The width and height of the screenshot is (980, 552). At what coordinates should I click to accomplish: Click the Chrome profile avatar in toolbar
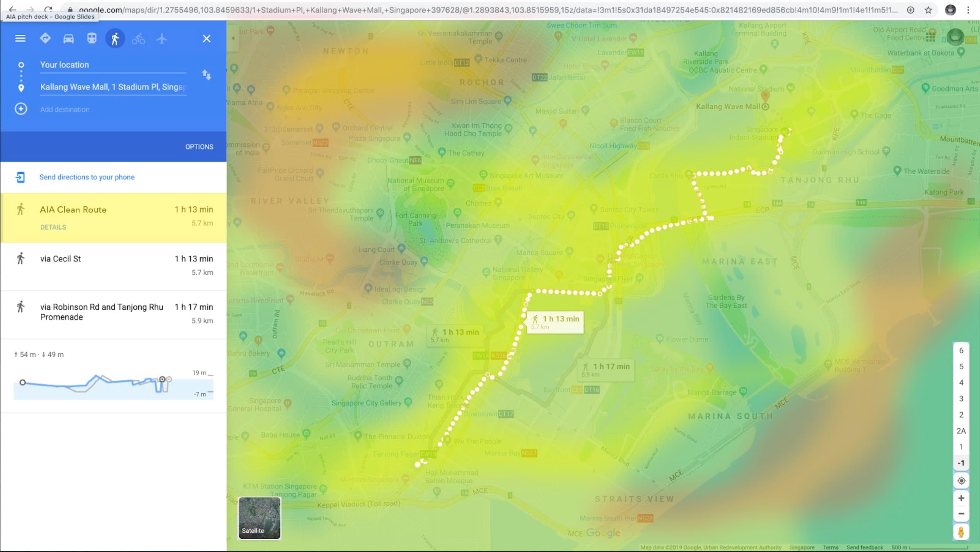point(950,10)
